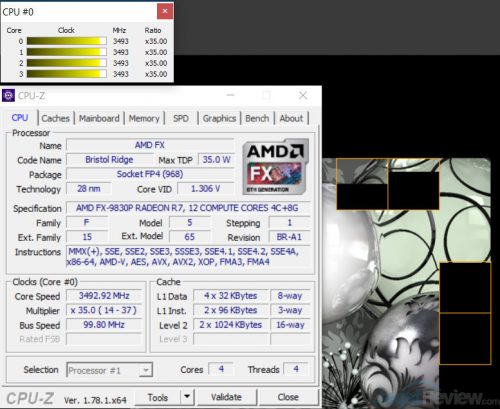500x409 pixels.
Task: Click the AMD FX processor logo
Action: tap(275, 167)
